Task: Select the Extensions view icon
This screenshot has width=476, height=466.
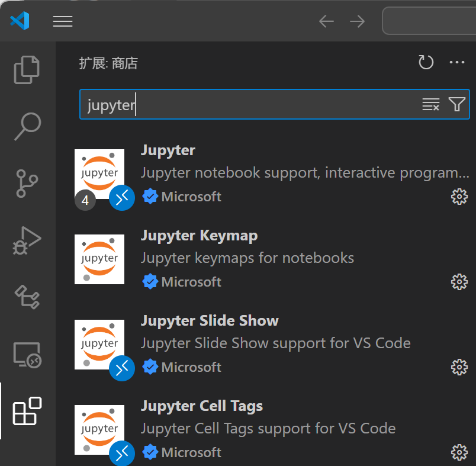Action: pos(27,411)
